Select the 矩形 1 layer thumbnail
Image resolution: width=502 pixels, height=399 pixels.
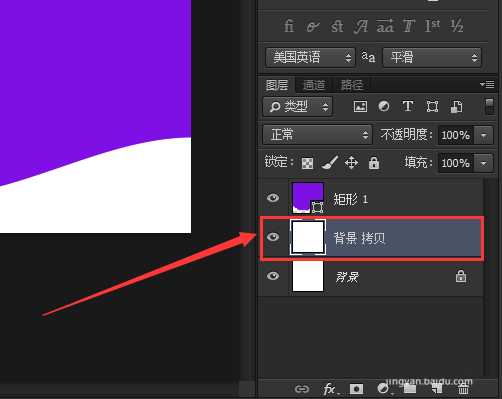(x=308, y=198)
